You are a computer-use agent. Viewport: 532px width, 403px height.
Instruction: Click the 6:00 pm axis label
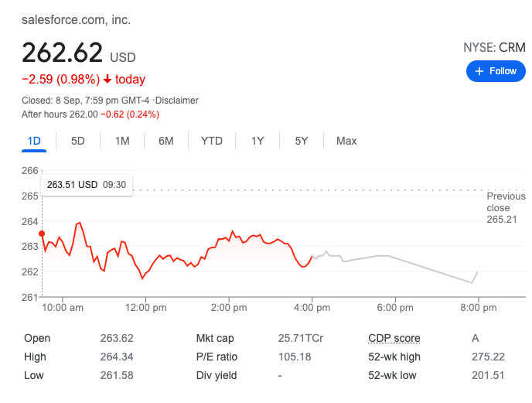click(395, 308)
